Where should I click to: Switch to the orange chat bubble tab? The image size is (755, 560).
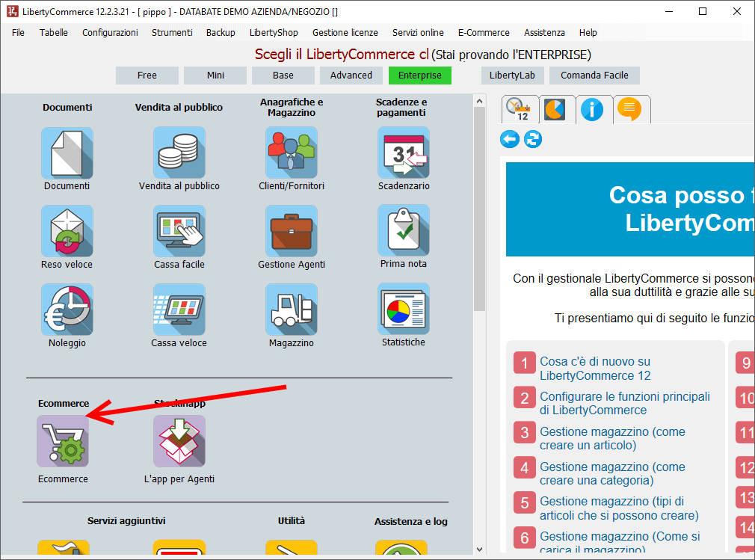pyautogui.click(x=629, y=110)
